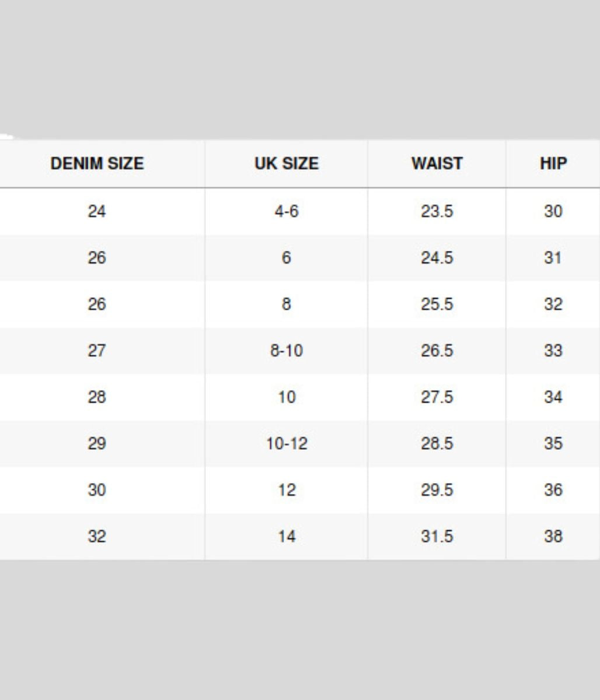Click the UK SIZE column header
This screenshot has height=700, width=600.
(287, 163)
